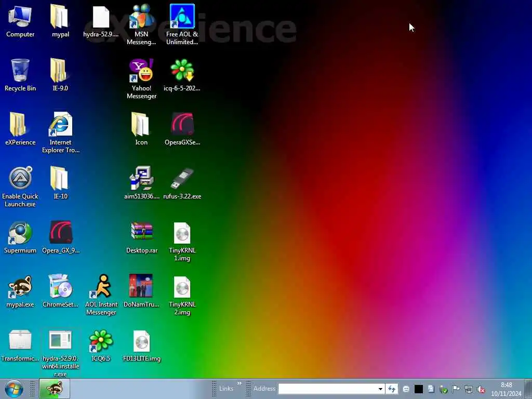Open the network connection tray icon
The image size is (532, 399).
(469, 390)
